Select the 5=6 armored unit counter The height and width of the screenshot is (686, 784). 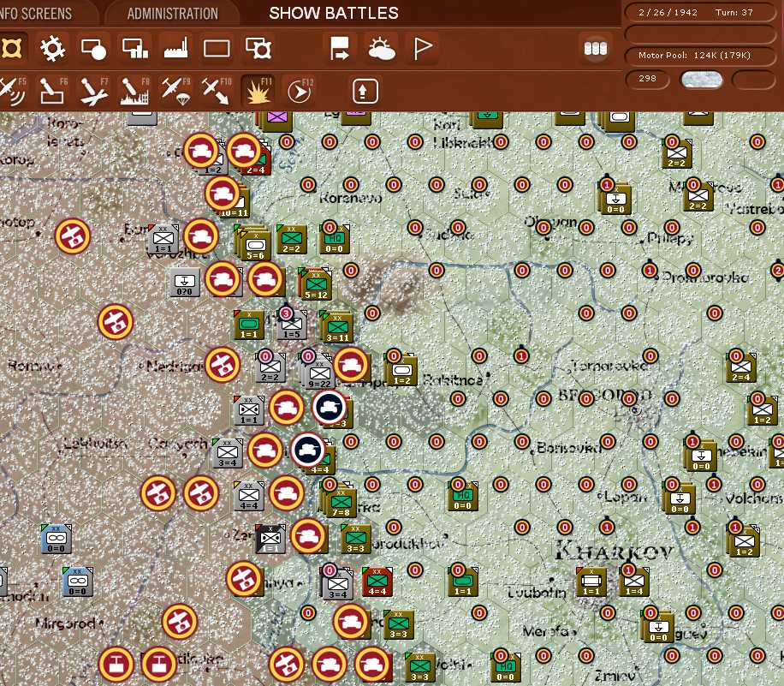point(256,245)
